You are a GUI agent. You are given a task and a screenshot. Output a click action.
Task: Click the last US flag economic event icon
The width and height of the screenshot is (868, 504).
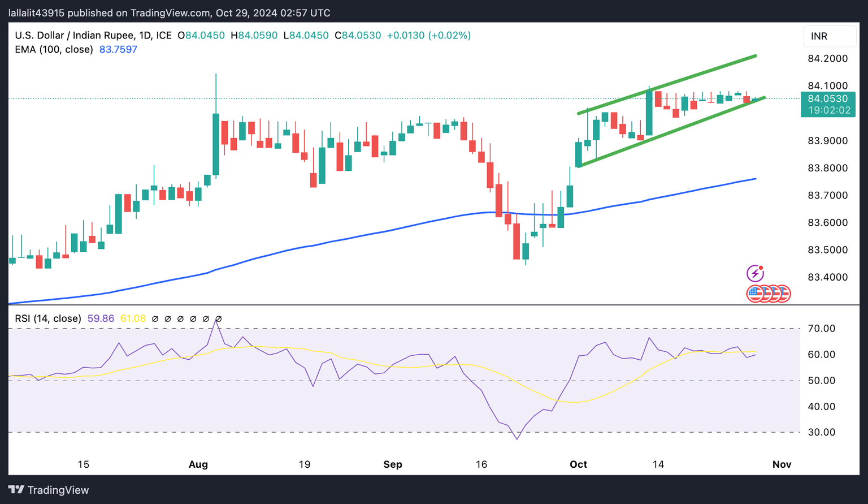(783, 294)
